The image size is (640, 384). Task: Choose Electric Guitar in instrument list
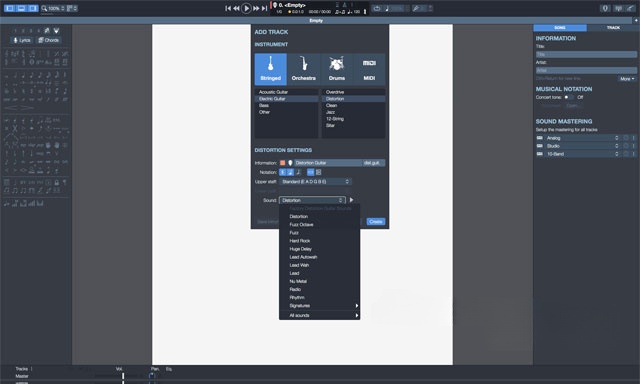click(x=287, y=99)
